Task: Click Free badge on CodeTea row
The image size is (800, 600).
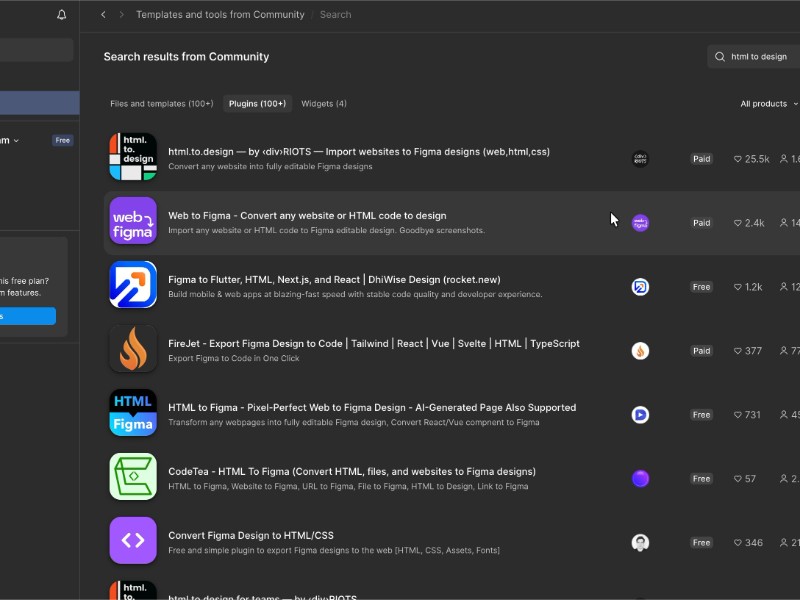Action: point(702,479)
